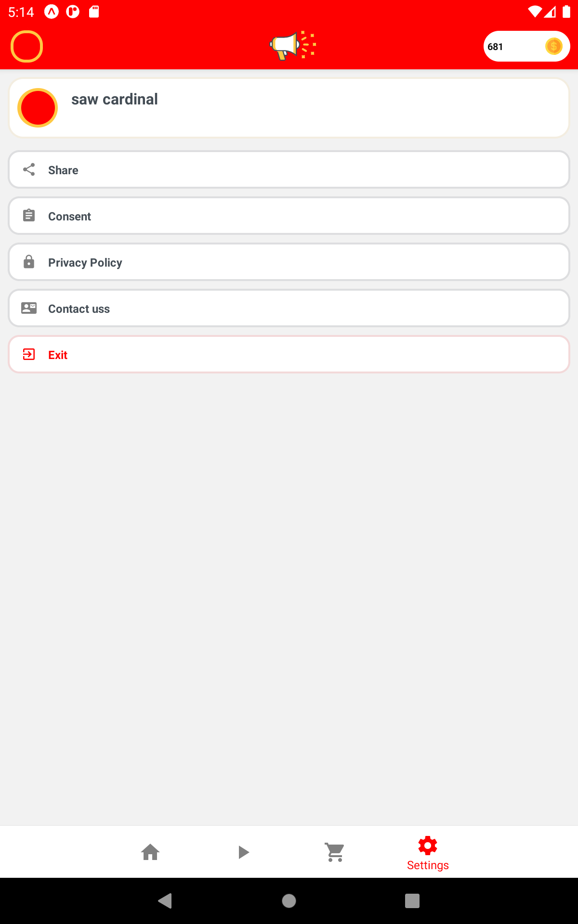Tap the Consent clipboard icon

[x=29, y=216]
